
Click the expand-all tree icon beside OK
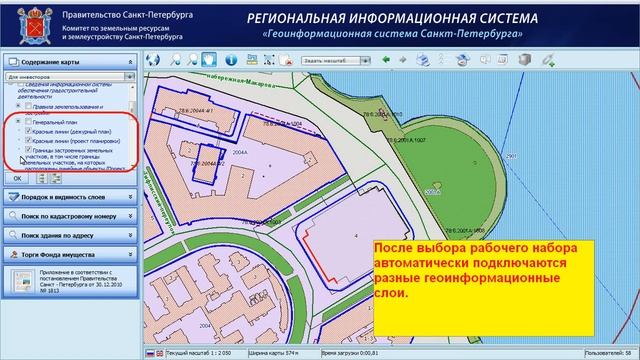[42, 178]
